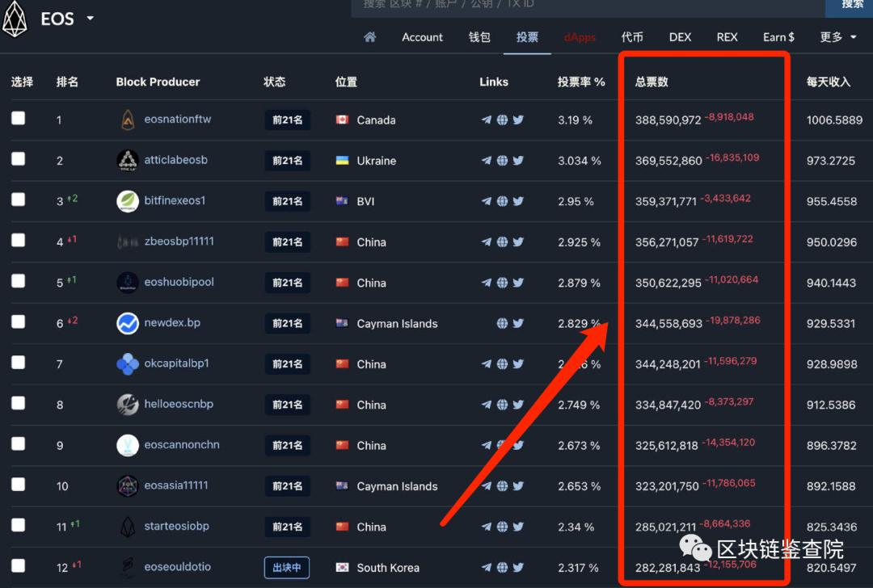Open bitfinexeos1 website globe icon

[x=502, y=201]
